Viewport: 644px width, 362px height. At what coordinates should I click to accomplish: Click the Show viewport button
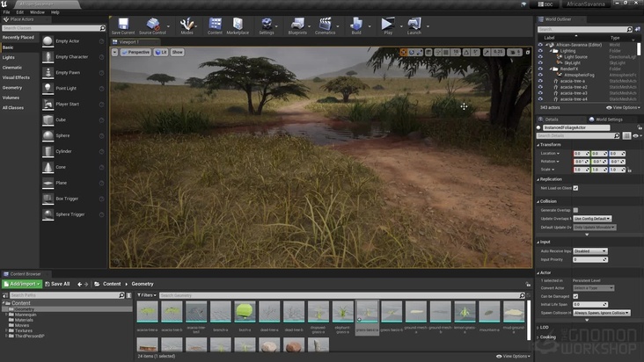pyautogui.click(x=178, y=53)
